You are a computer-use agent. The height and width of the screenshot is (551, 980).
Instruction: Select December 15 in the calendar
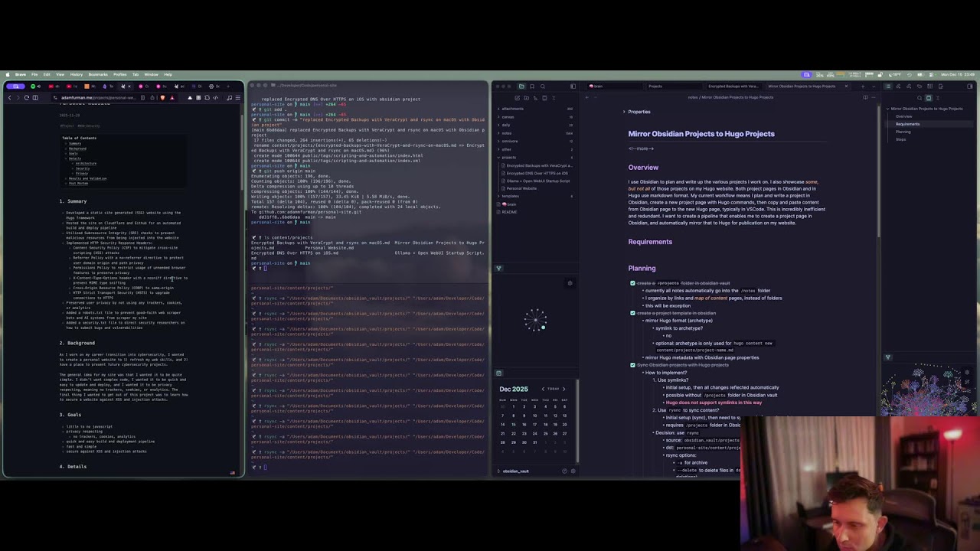tap(514, 424)
